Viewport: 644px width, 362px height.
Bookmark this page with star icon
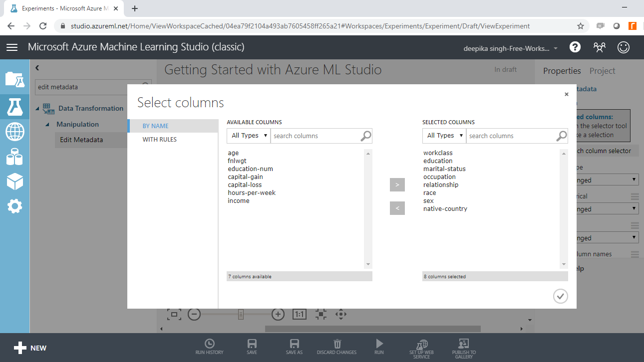pos(580,26)
